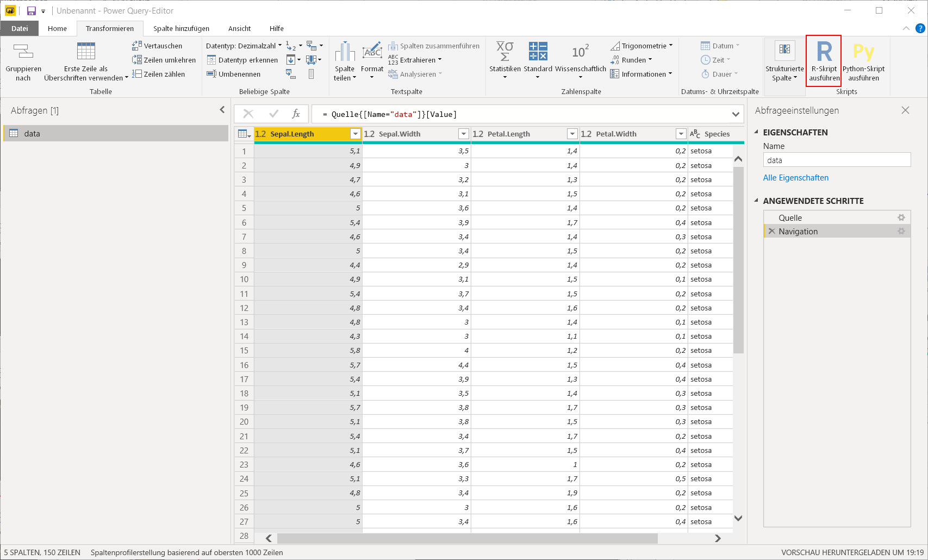The width and height of the screenshot is (928, 560).
Task: Collapse the Abfragen pane chevron
Action: click(x=222, y=110)
